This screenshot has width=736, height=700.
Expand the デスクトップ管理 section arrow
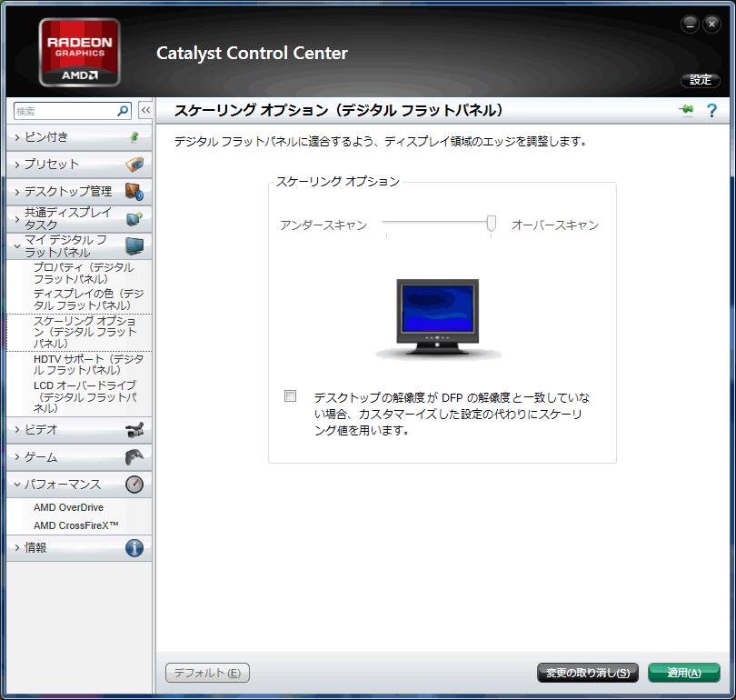point(17,192)
